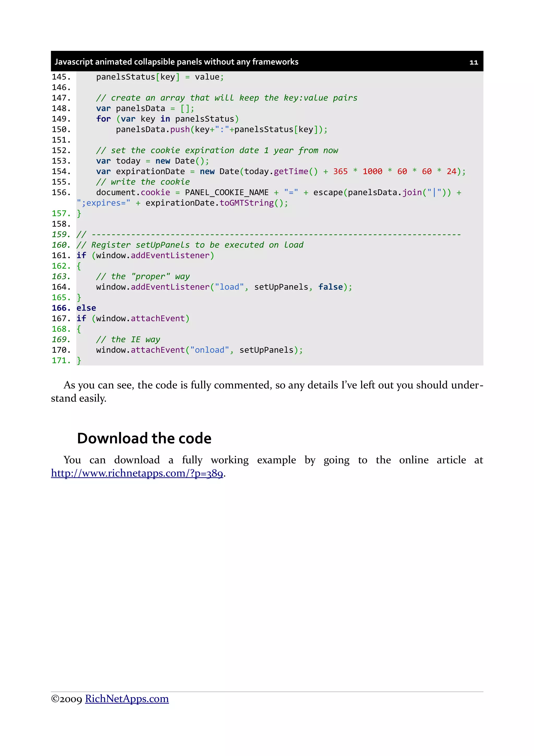Click the window.attachEvent 'onload' call line
Viewport: 534px width, 756px height.
(x=199, y=350)
